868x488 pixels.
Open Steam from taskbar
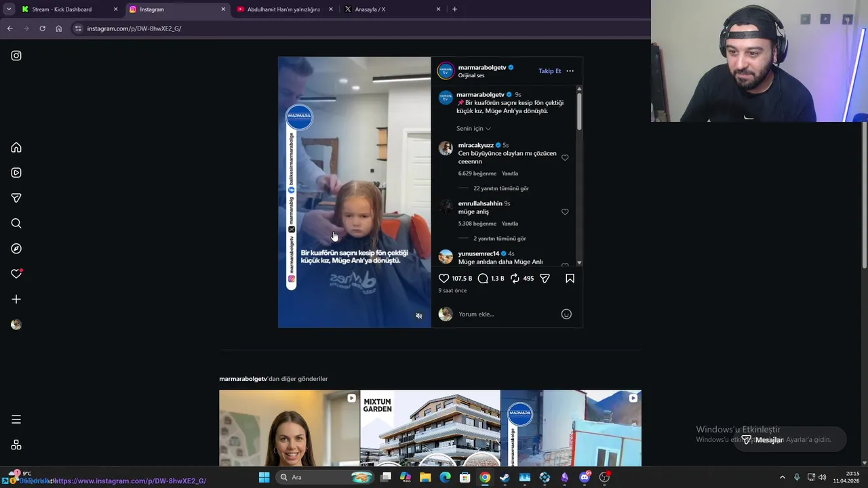coord(505,477)
